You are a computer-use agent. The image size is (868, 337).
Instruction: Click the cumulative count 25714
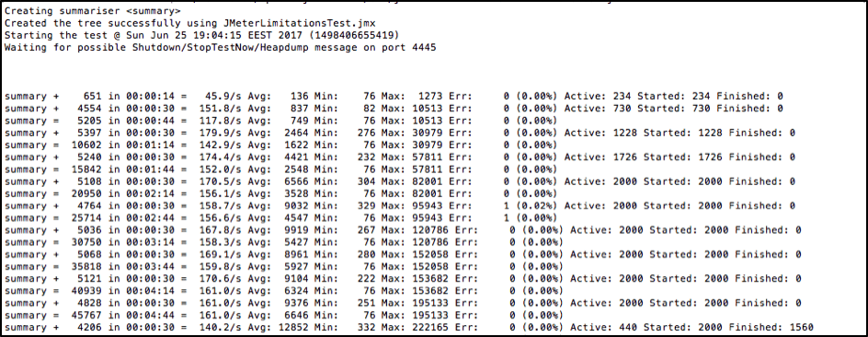coord(86,218)
